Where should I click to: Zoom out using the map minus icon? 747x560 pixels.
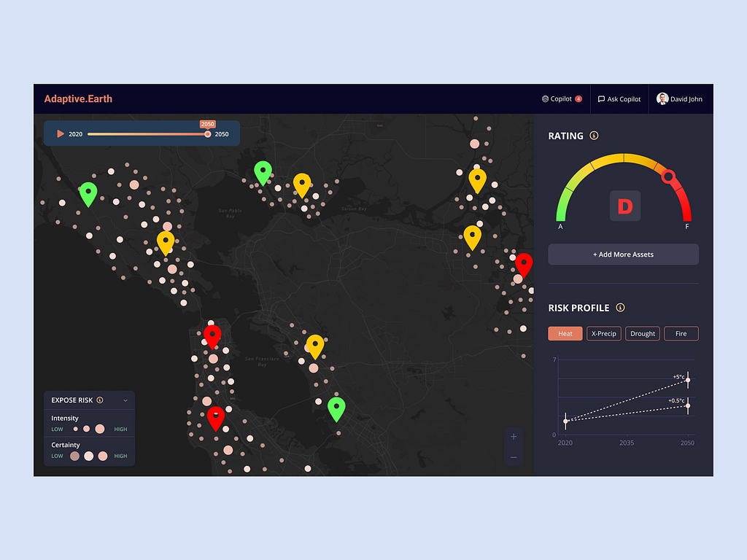point(513,456)
